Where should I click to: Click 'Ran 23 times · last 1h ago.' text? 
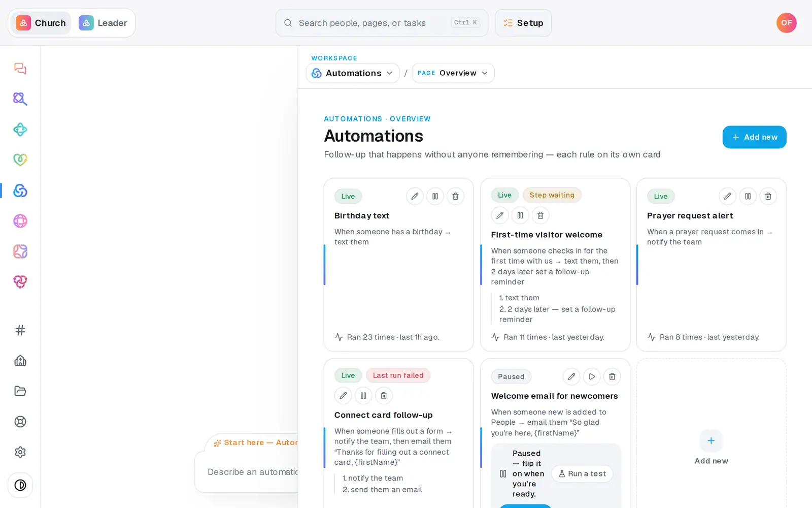point(393,337)
